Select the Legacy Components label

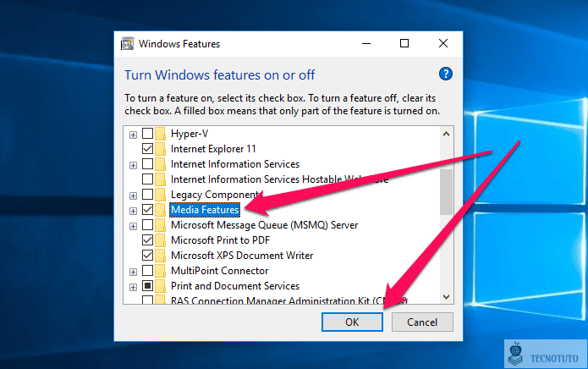coord(217,195)
